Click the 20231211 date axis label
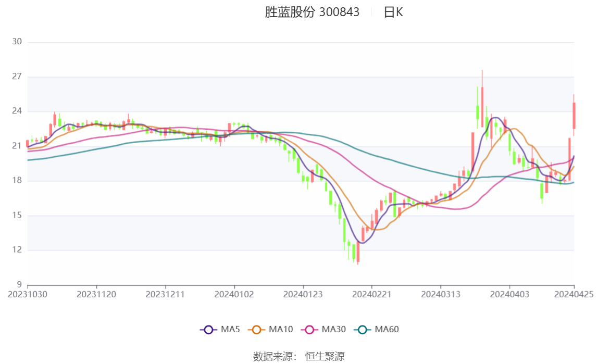The height and width of the screenshot is (364, 598). [x=165, y=294]
